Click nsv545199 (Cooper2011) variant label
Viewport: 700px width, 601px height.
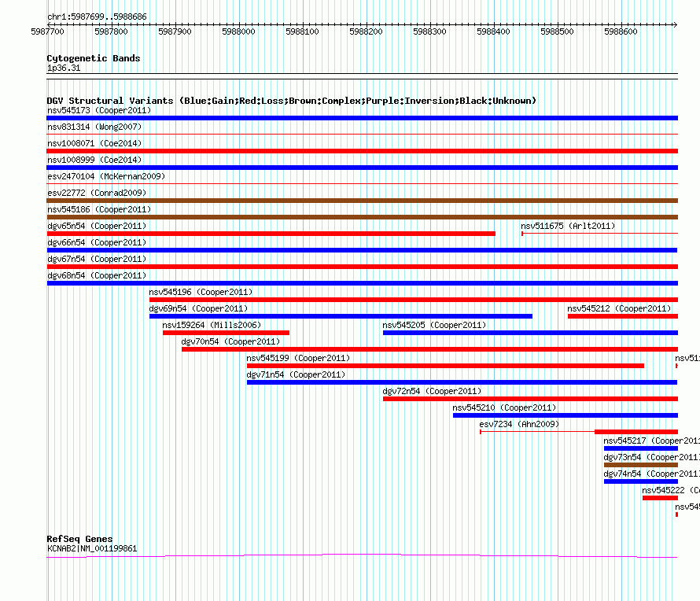click(x=298, y=358)
